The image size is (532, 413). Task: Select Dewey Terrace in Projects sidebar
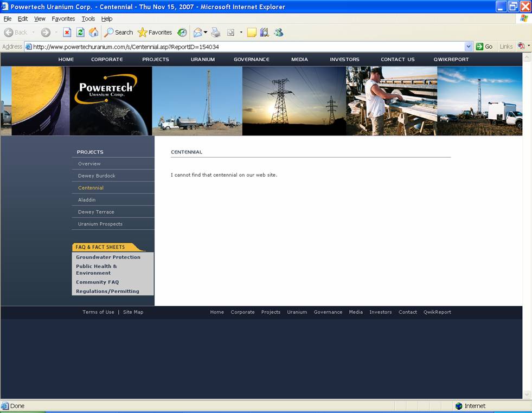96,212
